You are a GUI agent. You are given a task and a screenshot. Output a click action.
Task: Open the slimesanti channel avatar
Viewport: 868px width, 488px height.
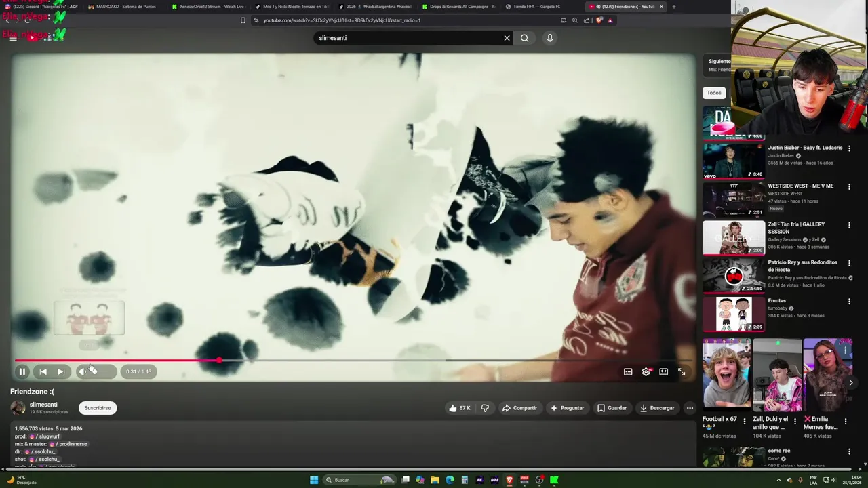click(18, 407)
